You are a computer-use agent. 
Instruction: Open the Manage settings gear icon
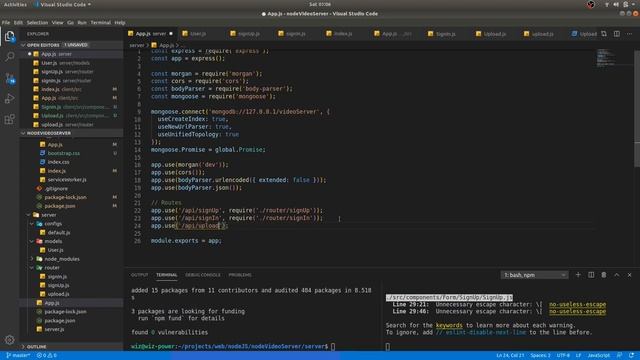[x=9, y=340]
